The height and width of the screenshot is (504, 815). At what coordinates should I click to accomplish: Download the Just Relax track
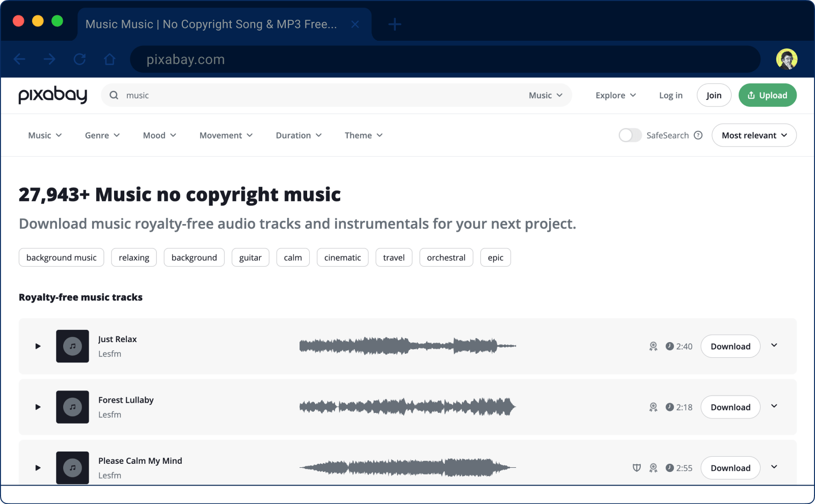click(730, 346)
